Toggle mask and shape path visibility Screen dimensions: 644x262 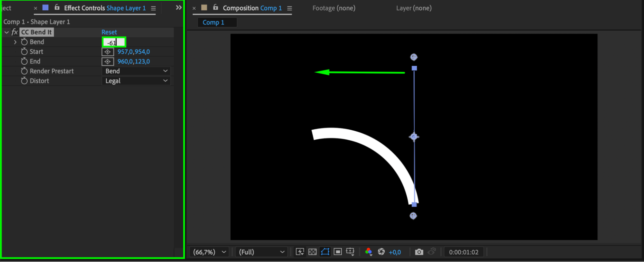tap(325, 252)
